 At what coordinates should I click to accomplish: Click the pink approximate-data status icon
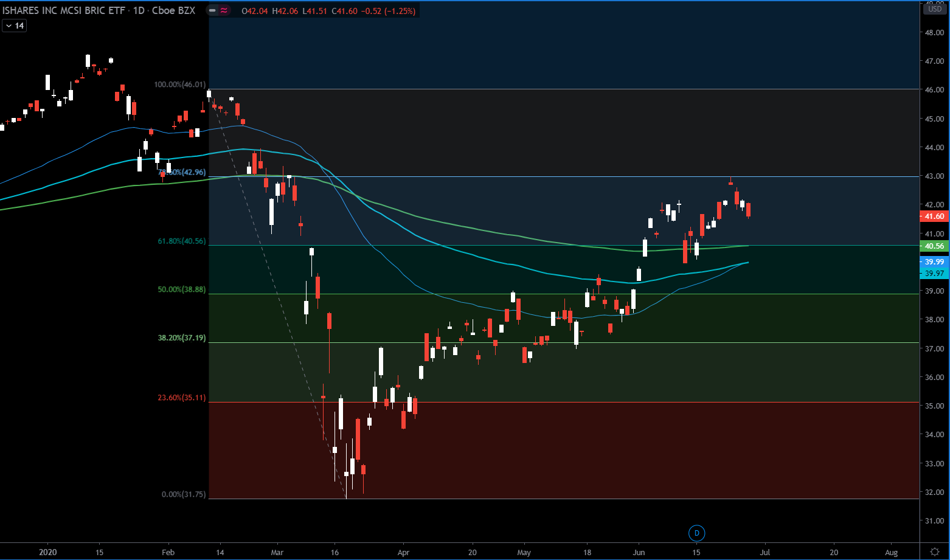[x=224, y=10]
